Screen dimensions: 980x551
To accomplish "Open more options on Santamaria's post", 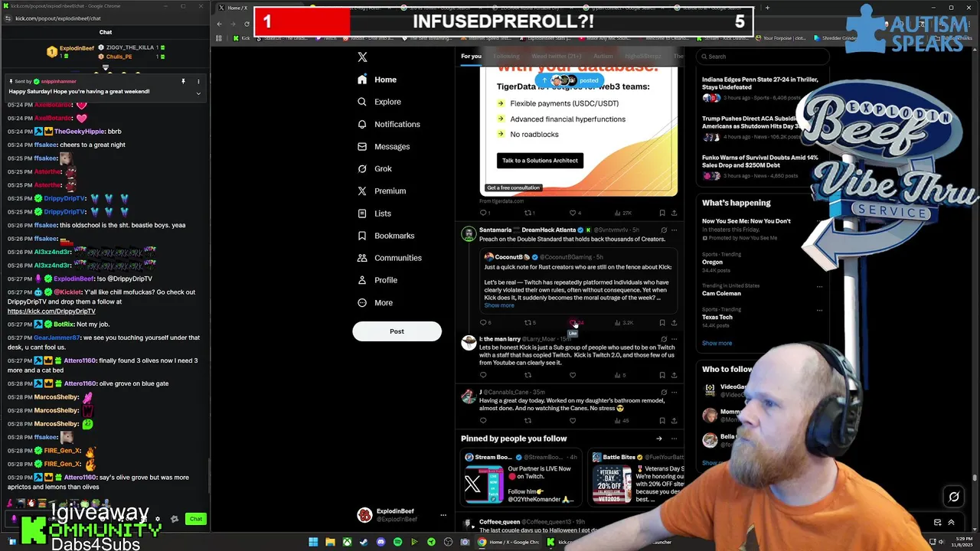I will point(674,230).
